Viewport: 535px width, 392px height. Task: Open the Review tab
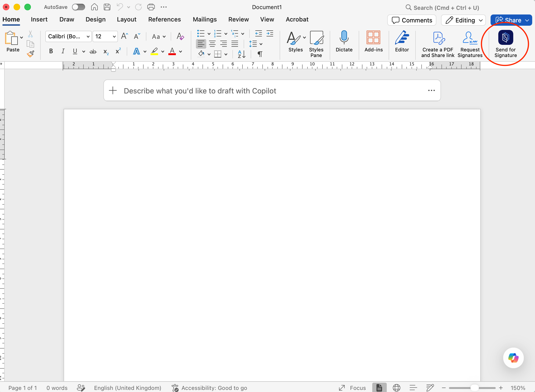pyautogui.click(x=239, y=19)
